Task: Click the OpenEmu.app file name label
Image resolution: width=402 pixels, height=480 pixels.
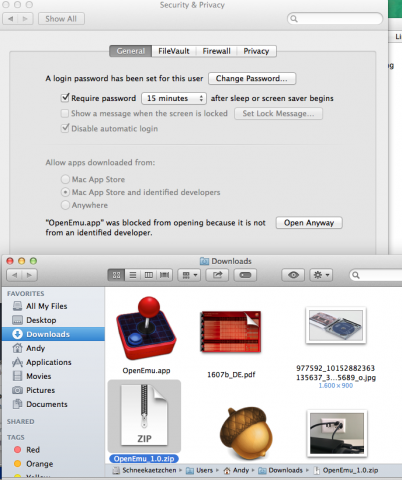Action: [146, 371]
